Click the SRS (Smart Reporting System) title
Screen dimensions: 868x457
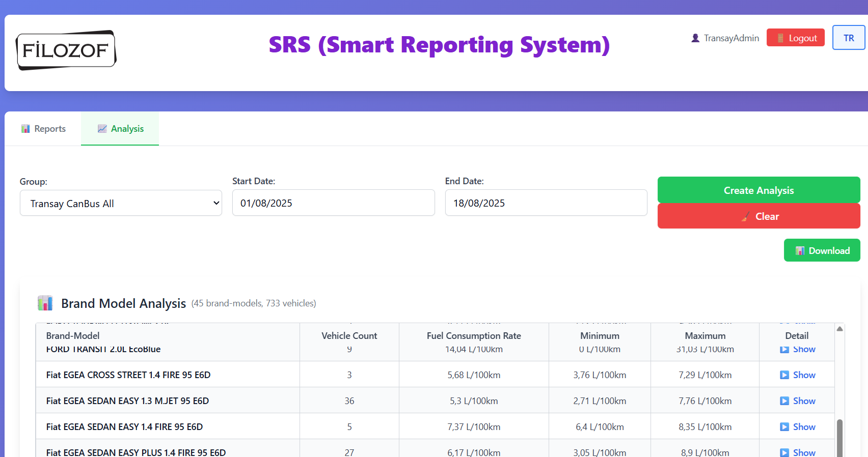click(x=439, y=45)
